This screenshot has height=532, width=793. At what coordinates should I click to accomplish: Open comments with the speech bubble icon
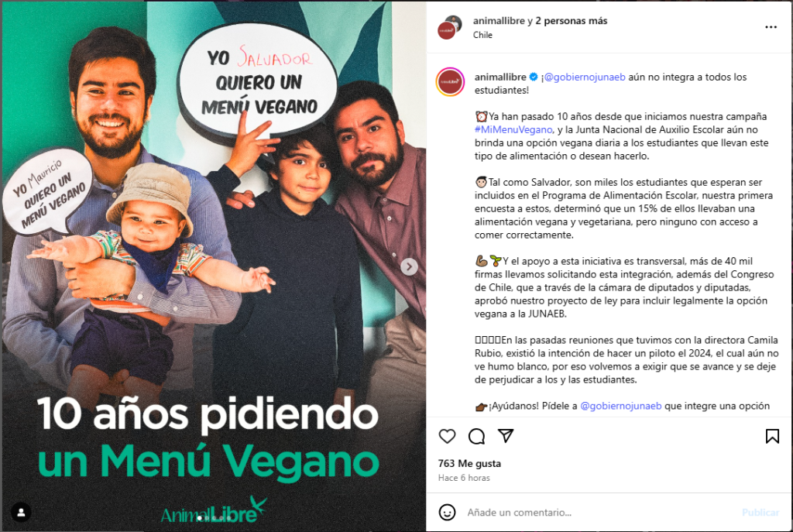pos(476,436)
